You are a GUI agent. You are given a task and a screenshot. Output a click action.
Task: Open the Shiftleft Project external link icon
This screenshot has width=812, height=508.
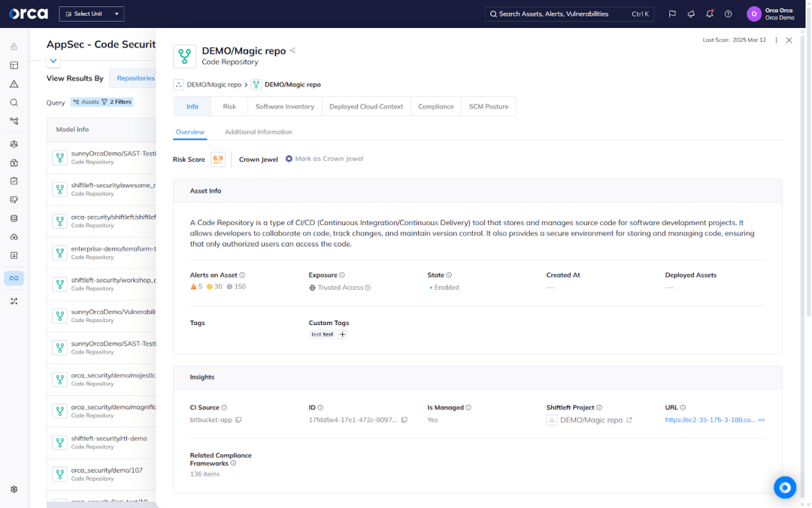pyautogui.click(x=629, y=420)
